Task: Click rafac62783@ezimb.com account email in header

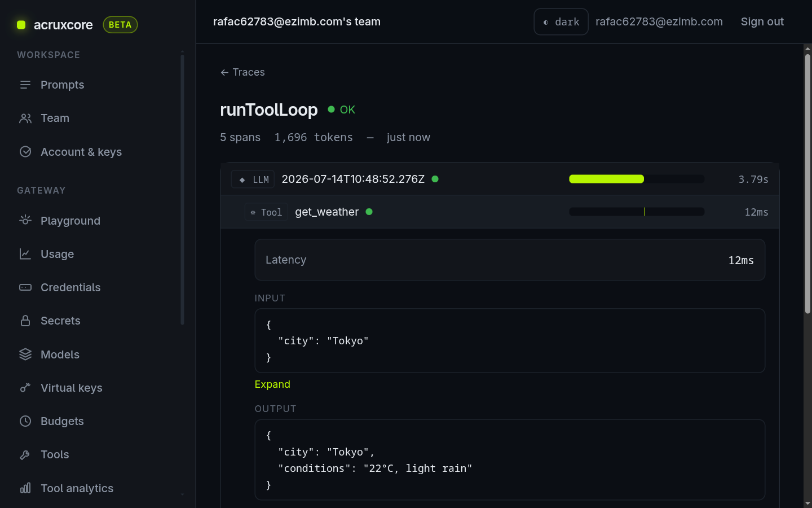Action: click(659, 21)
